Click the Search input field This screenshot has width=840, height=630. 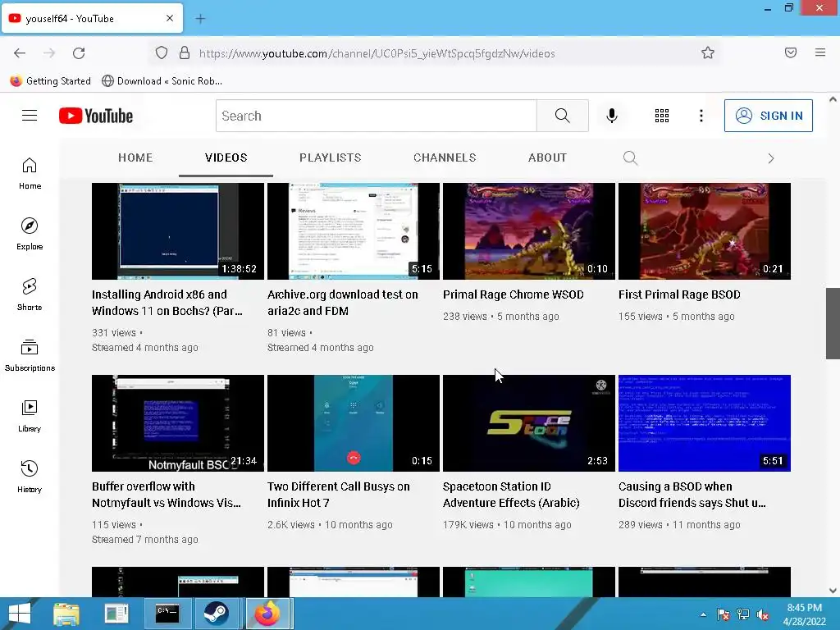(x=376, y=116)
